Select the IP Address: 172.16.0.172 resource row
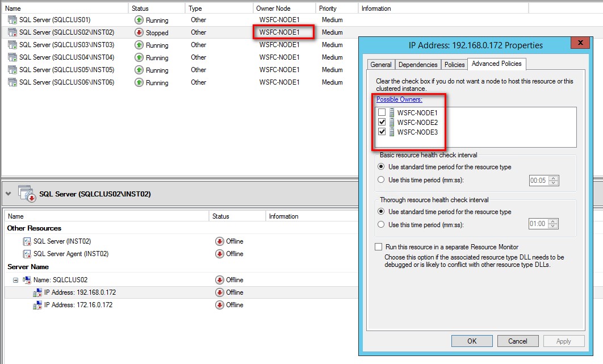 182,305
